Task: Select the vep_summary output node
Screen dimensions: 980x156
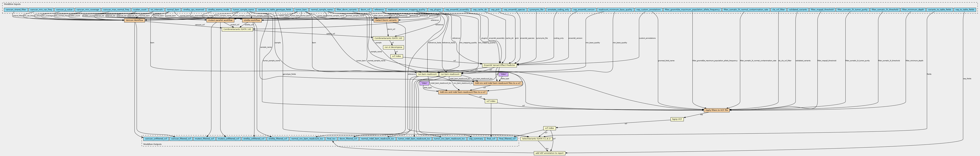Action: click(x=476, y=139)
